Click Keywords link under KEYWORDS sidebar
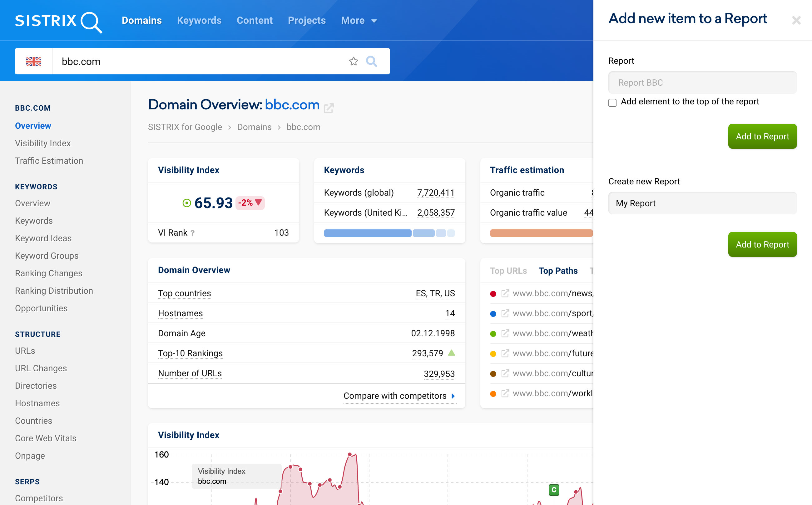The image size is (812, 505). click(34, 221)
